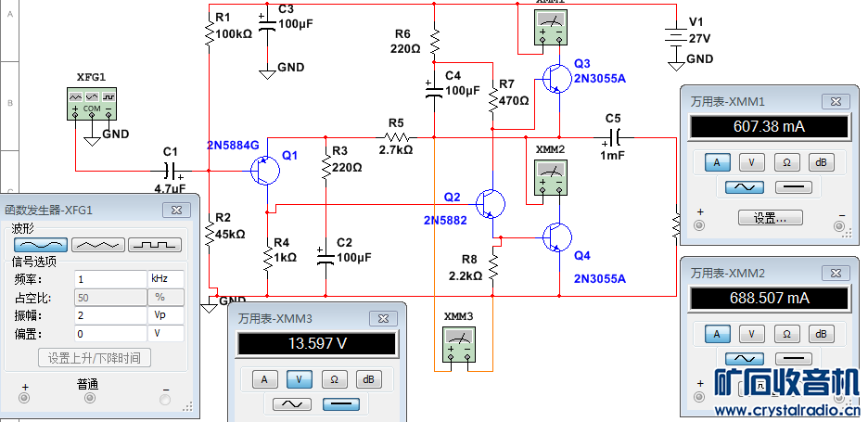Switch XMM2 to AC signal mode
This screenshot has width=868, height=422.
745,359
